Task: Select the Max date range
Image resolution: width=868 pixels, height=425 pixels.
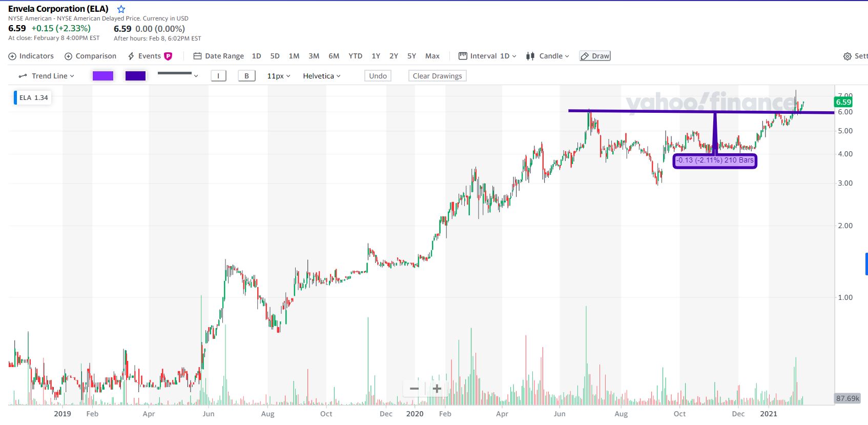Action: point(432,56)
